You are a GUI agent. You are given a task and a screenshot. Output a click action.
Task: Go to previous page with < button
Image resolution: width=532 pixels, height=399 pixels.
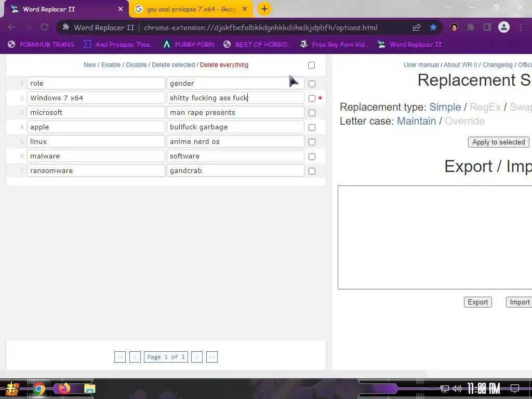pos(135,357)
